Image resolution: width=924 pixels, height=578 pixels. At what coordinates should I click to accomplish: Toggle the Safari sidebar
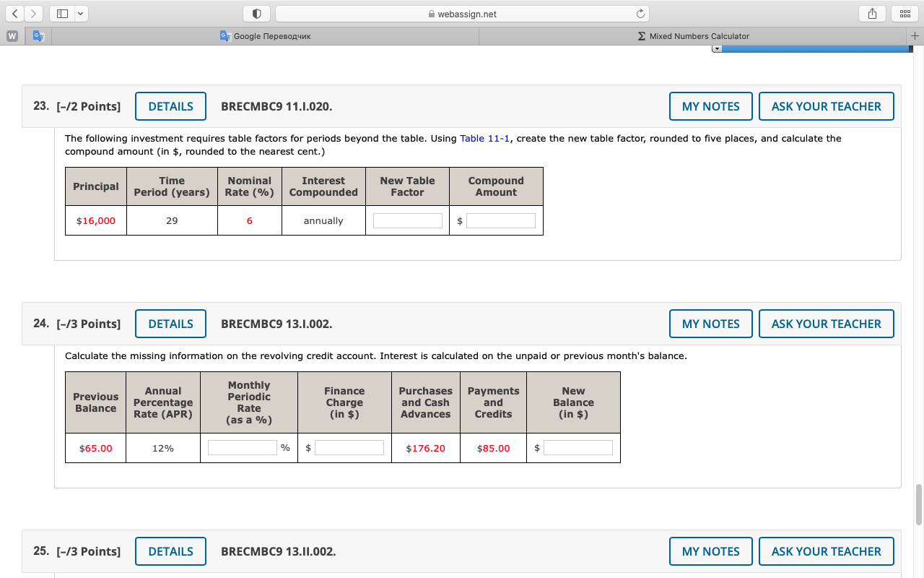tap(62, 14)
